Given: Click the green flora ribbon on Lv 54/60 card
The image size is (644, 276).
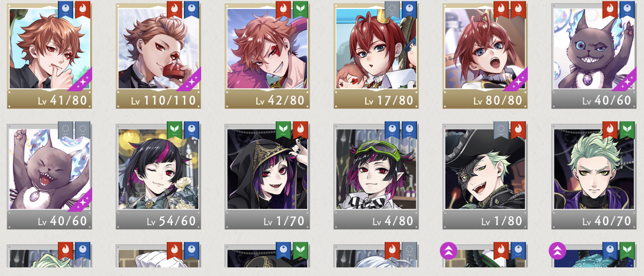Looking at the screenshot, I should tap(174, 130).
